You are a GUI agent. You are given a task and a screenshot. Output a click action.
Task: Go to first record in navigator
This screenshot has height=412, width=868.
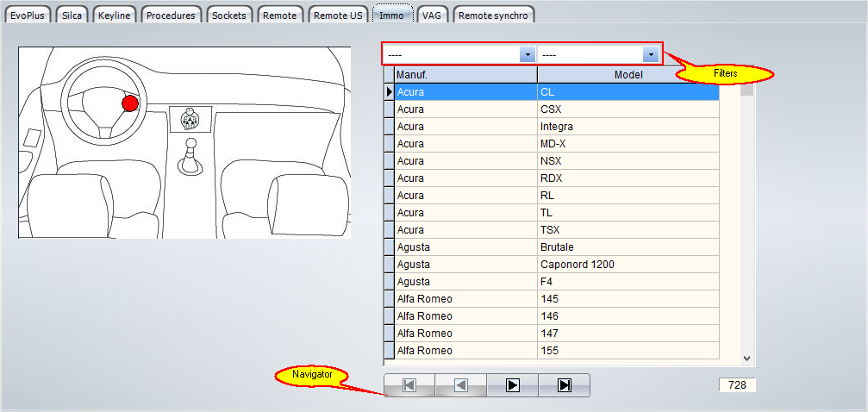pos(409,385)
